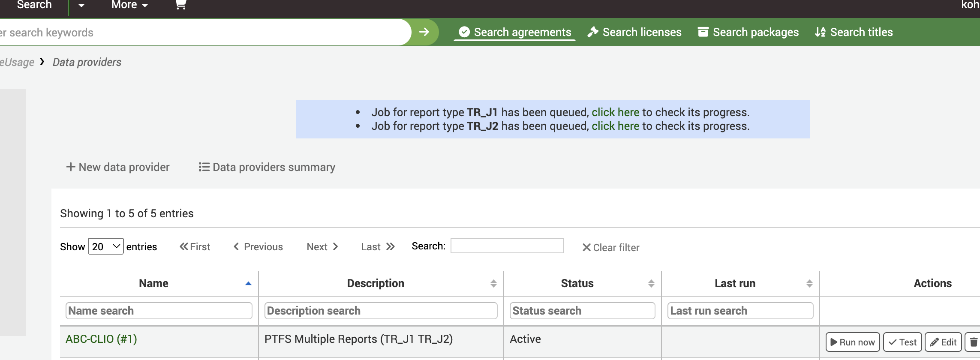Click the shopping cart icon
This screenshot has width=980, height=360.
click(180, 5)
